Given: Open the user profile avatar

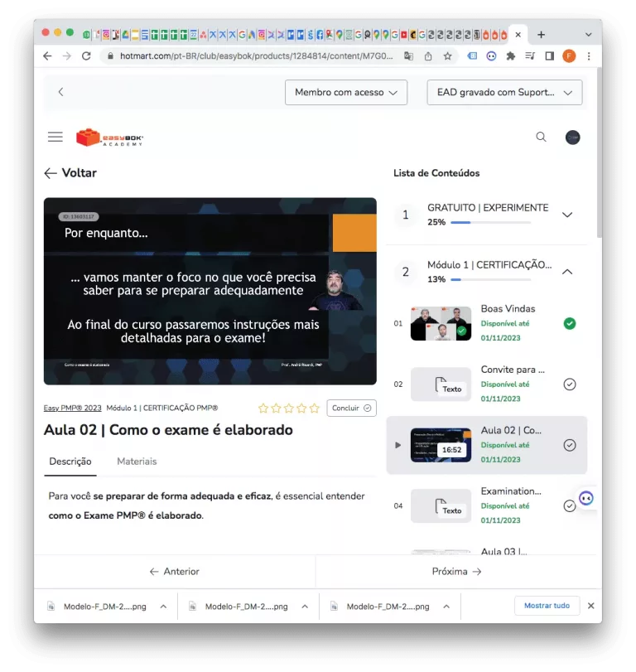Looking at the screenshot, I should [x=572, y=137].
